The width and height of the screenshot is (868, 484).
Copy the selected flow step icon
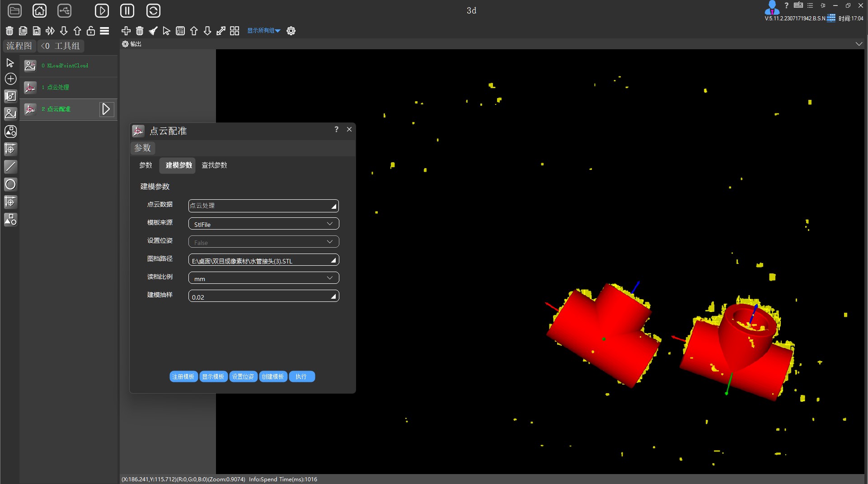pos(23,31)
